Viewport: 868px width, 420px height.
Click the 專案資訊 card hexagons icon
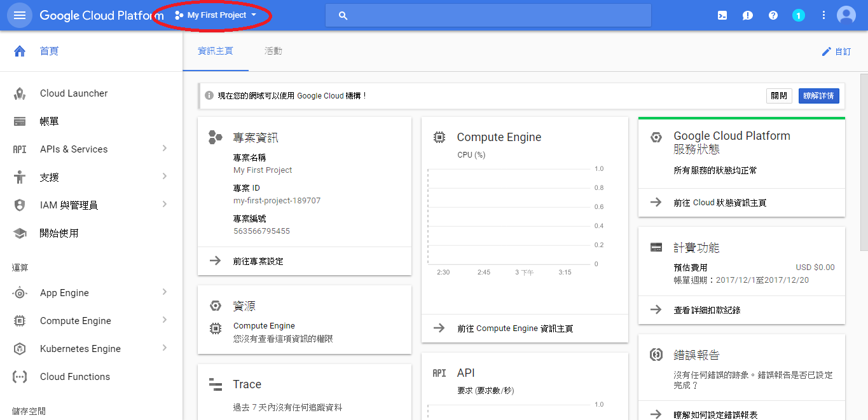216,137
